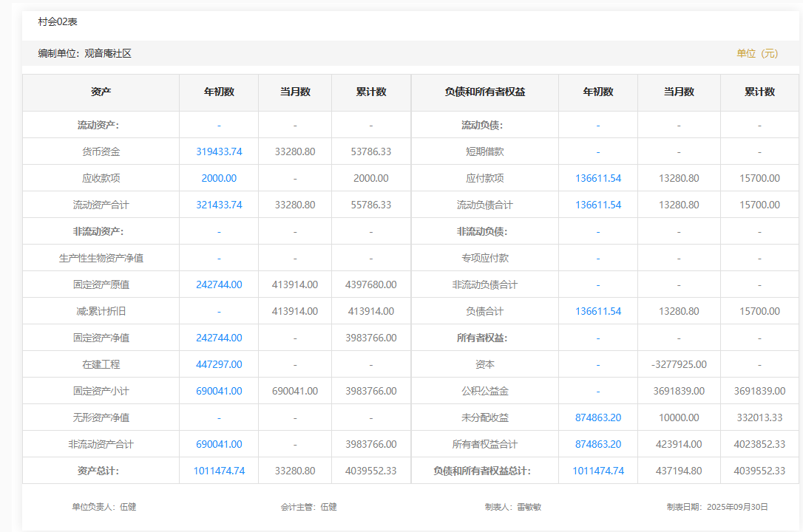Click 资产总计 年初数 link 1011474.74
Screen dimensions: 803x532
[219, 471]
